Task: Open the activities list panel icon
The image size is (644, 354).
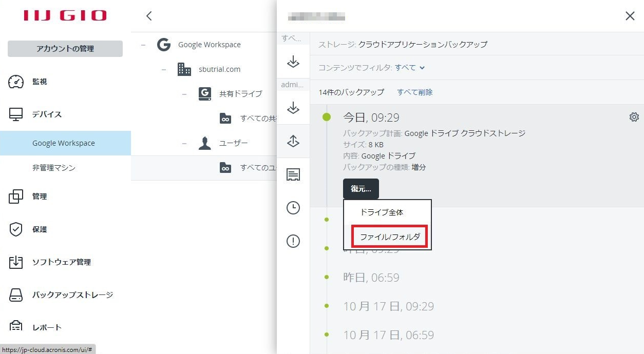Action: tap(293, 175)
